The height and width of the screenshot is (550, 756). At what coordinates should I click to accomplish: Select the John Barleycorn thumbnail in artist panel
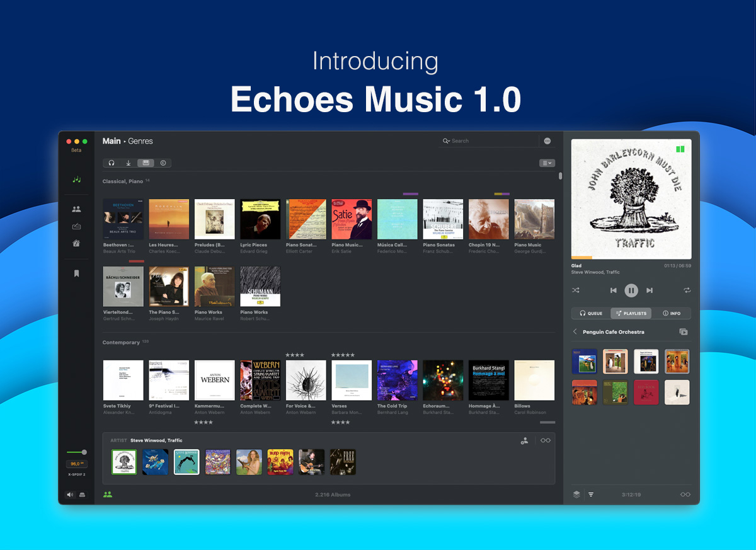(124, 462)
